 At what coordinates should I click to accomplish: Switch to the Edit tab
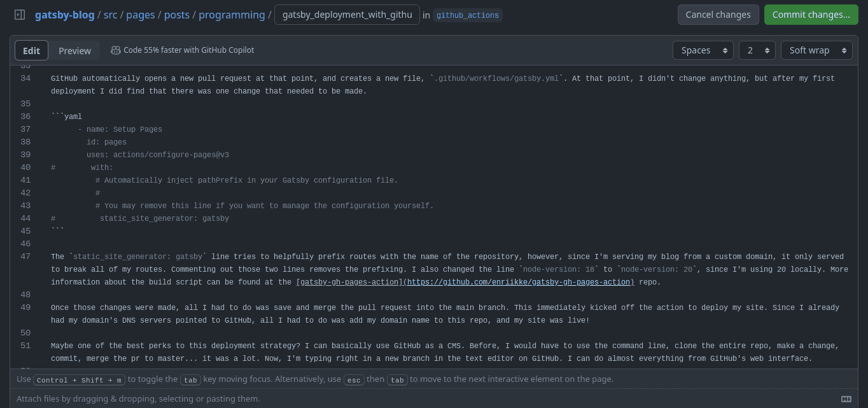click(31, 51)
